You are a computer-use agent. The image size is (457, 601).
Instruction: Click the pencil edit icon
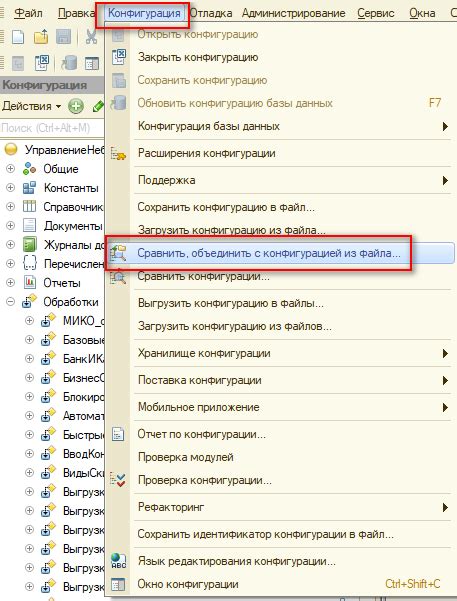click(x=98, y=106)
